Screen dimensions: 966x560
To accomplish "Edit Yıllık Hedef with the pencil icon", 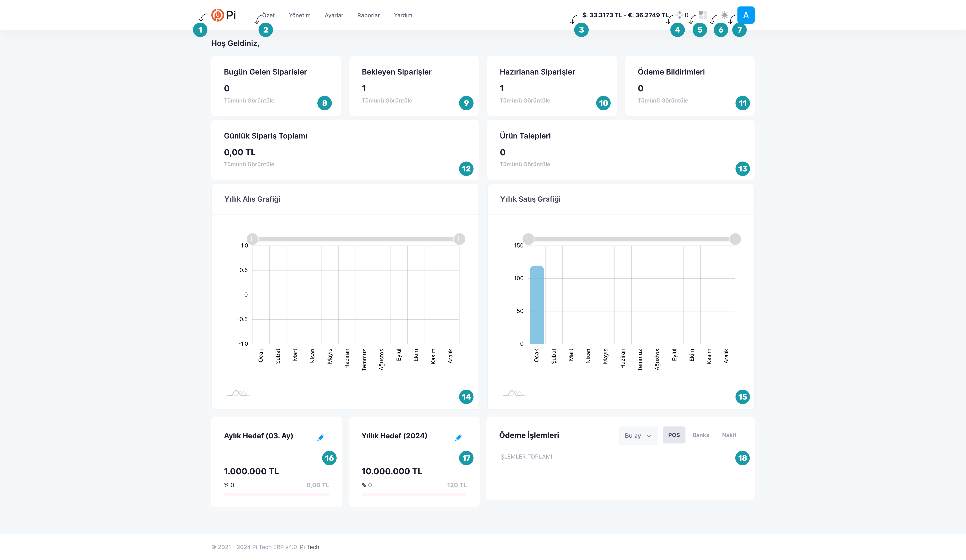I will (458, 437).
